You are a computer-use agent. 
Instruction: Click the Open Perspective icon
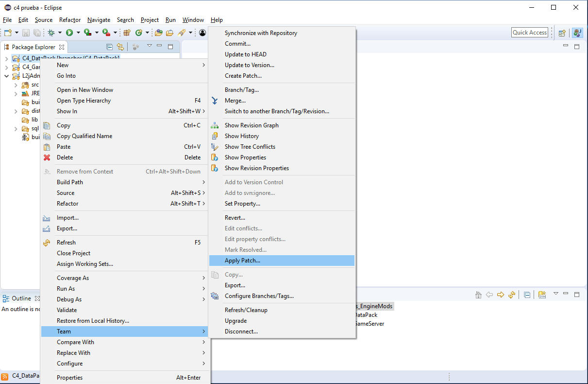tap(562, 33)
